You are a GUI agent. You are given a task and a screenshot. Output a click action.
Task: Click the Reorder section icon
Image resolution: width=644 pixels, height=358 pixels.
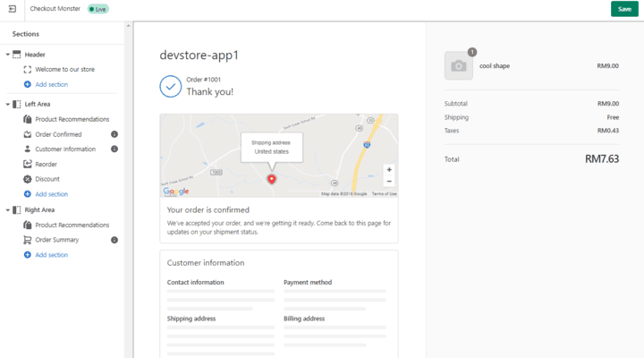pyautogui.click(x=28, y=164)
